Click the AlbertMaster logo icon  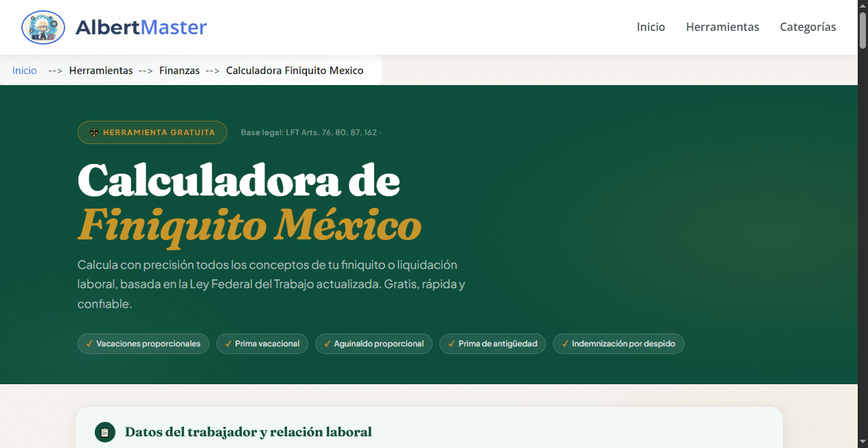(x=43, y=27)
